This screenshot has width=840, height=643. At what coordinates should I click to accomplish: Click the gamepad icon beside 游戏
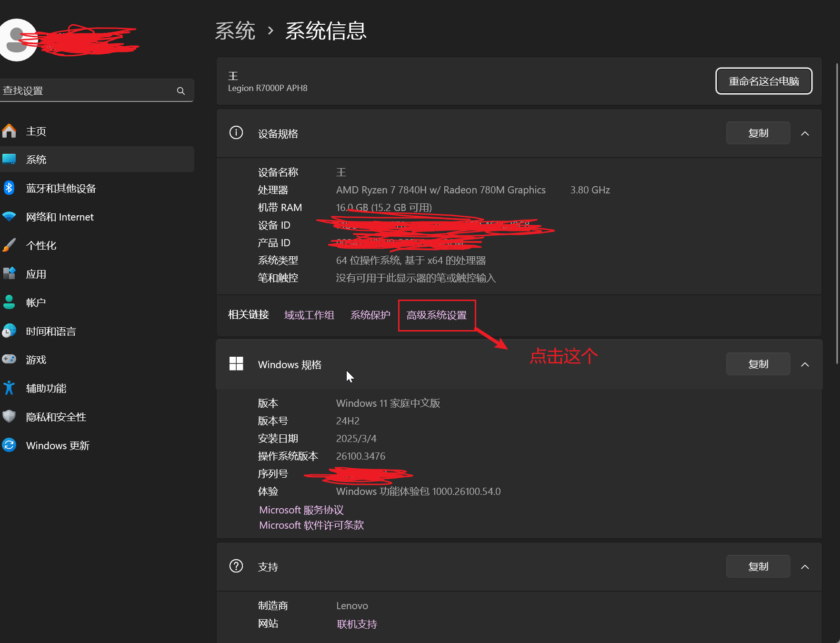(x=9, y=359)
